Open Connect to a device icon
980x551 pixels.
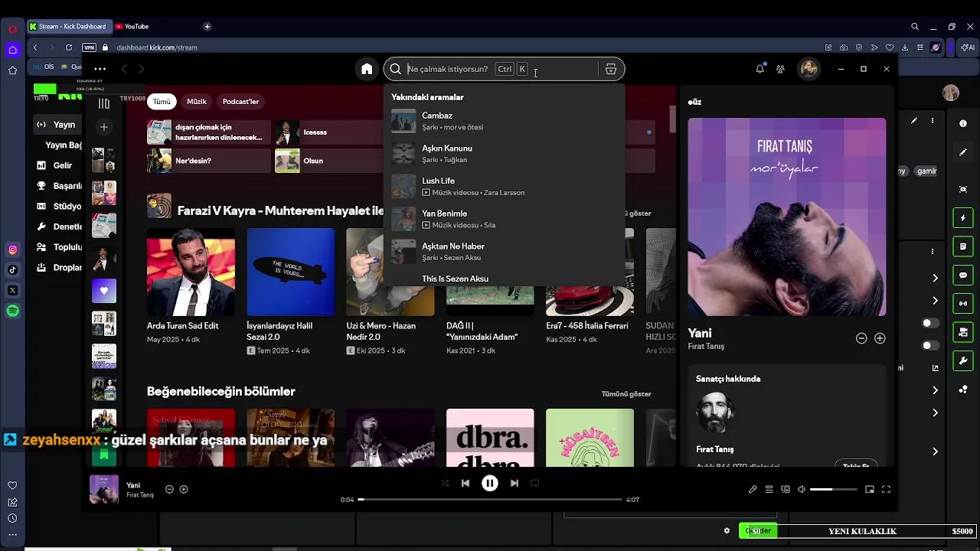[786, 489]
